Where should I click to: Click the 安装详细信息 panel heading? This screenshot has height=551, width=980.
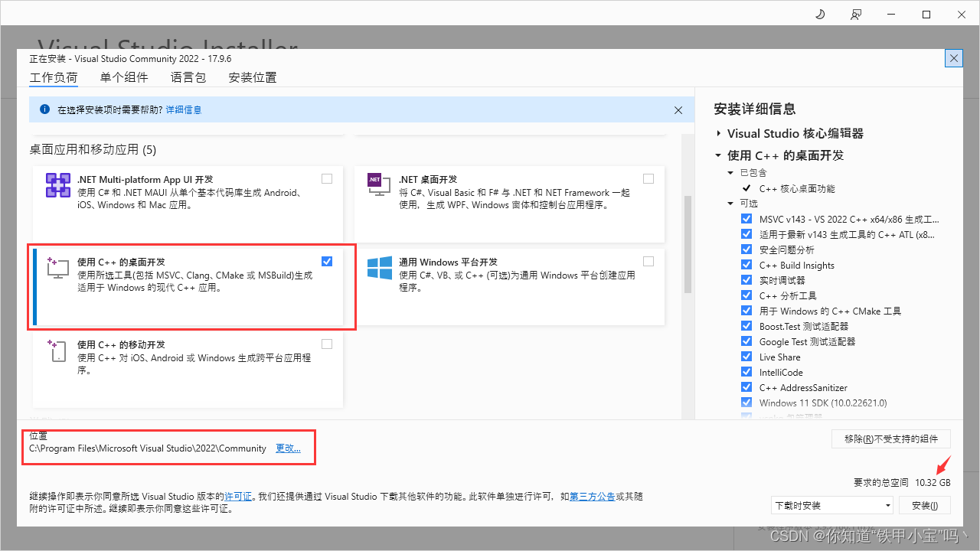pyautogui.click(x=754, y=109)
